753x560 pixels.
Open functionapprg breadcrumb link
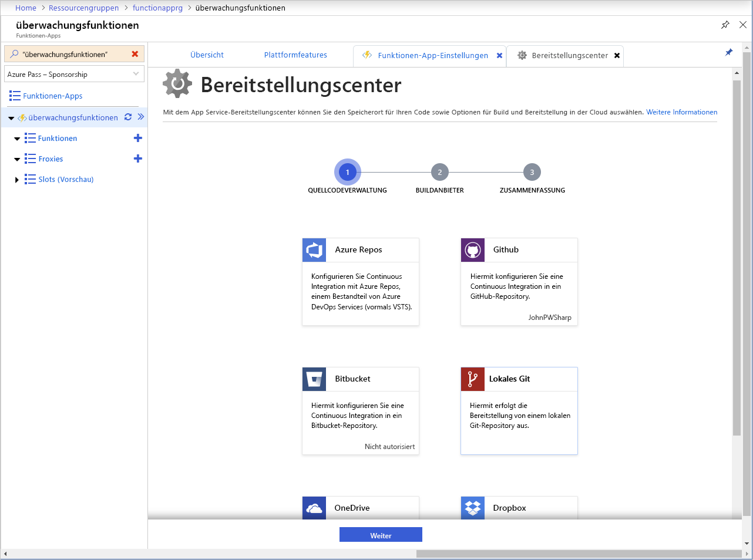click(157, 8)
